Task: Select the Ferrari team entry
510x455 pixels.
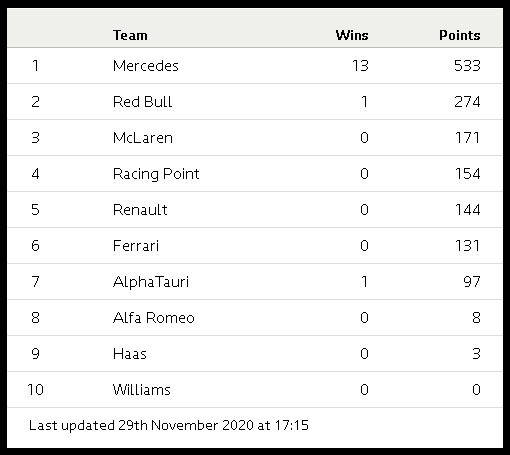Action: click(x=136, y=246)
